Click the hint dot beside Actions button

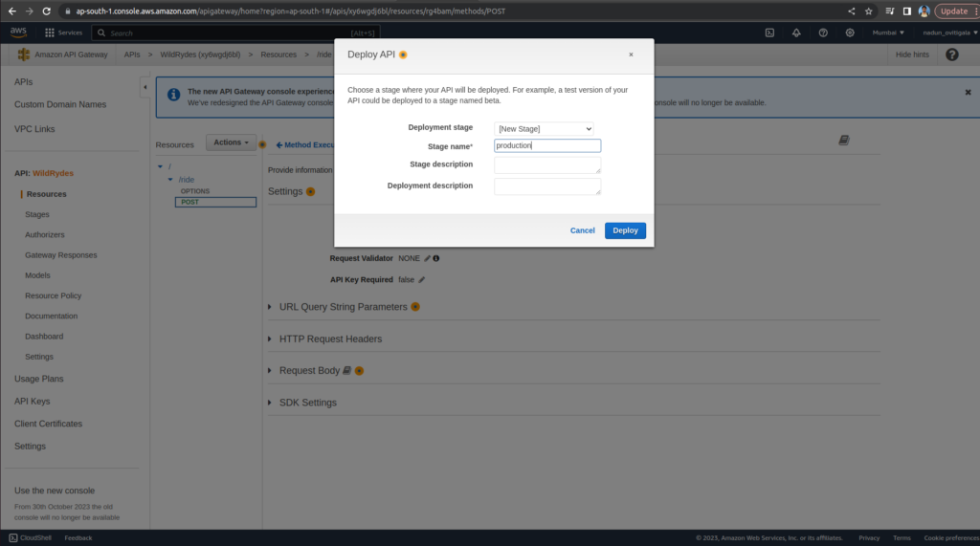point(262,144)
